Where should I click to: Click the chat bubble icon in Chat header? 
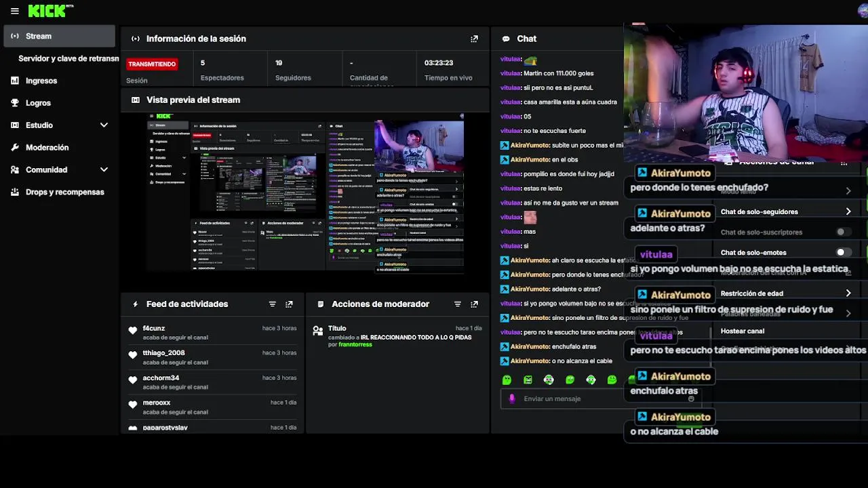click(506, 39)
